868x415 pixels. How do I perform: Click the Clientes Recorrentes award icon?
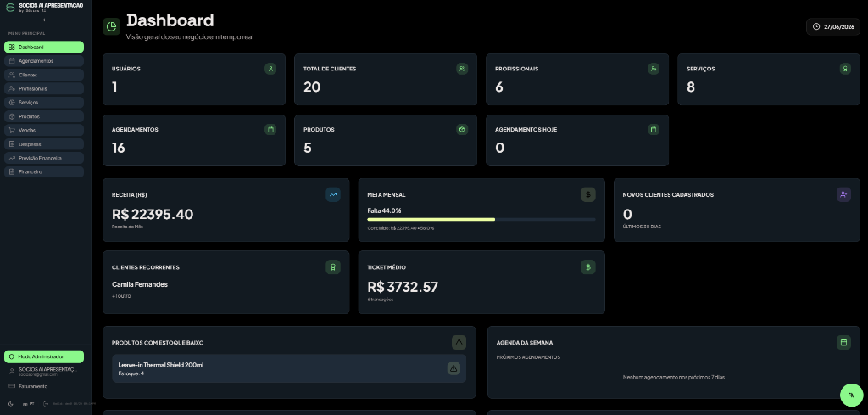(x=333, y=267)
